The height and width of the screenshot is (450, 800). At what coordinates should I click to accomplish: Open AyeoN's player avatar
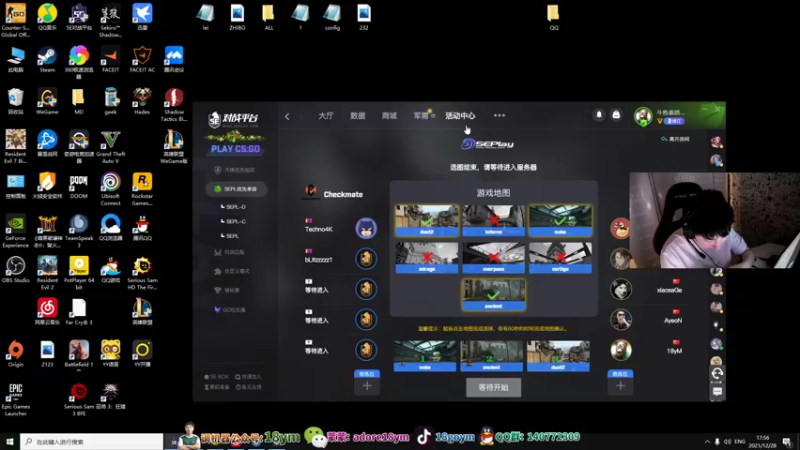(621, 320)
